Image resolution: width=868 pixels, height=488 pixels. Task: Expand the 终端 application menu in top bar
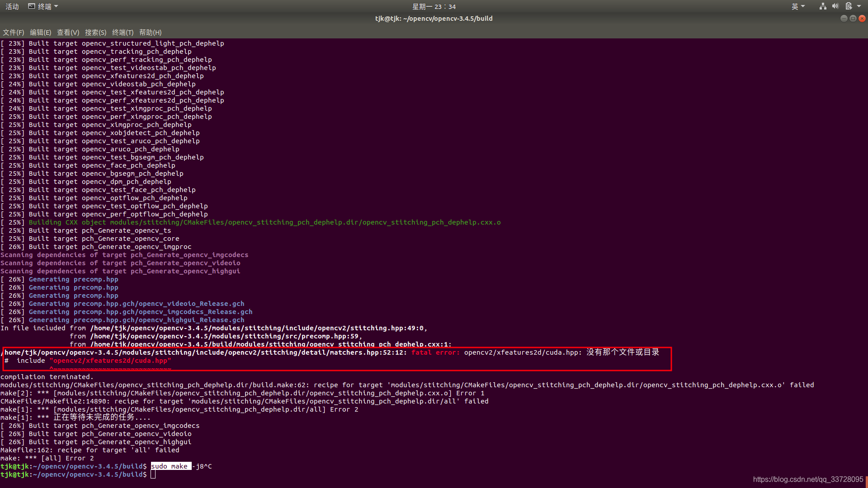43,6
